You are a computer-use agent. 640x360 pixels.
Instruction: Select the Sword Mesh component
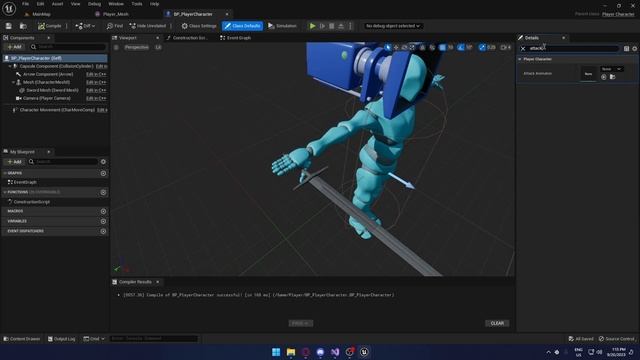49,90
